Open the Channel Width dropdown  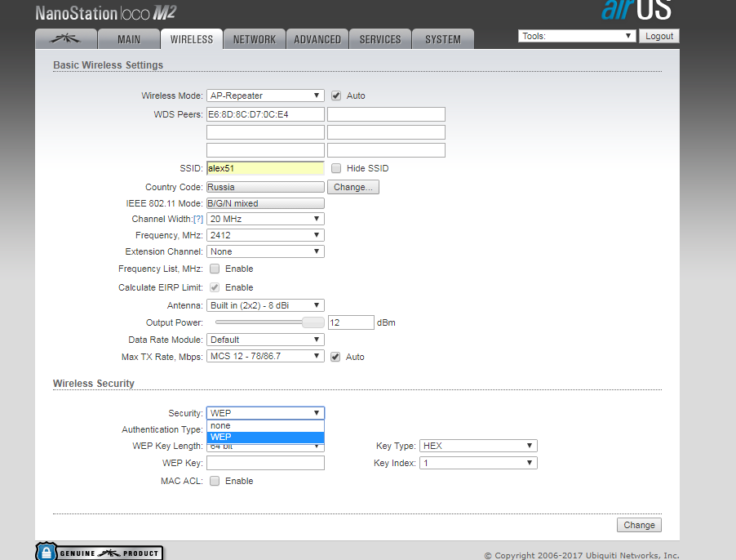click(x=265, y=220)
